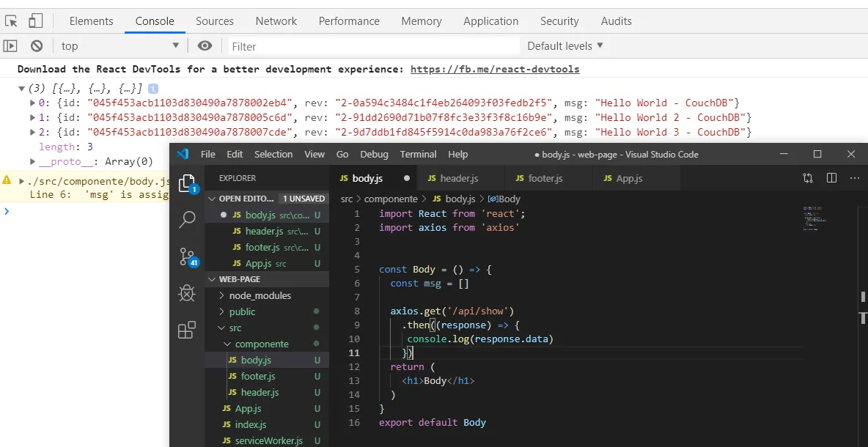Open the Terminal menu in VS Code
This screenshot has width=868, height=447.
[x=418, y=155]
